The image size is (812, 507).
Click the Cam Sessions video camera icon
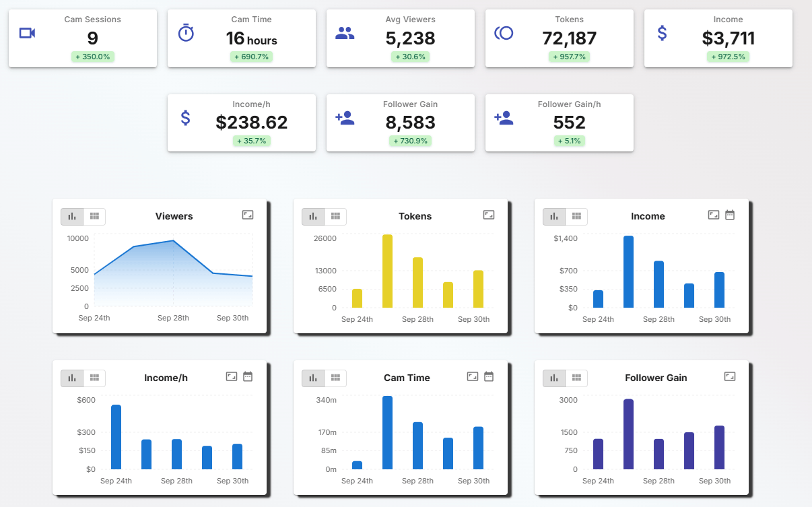[27, 33]
